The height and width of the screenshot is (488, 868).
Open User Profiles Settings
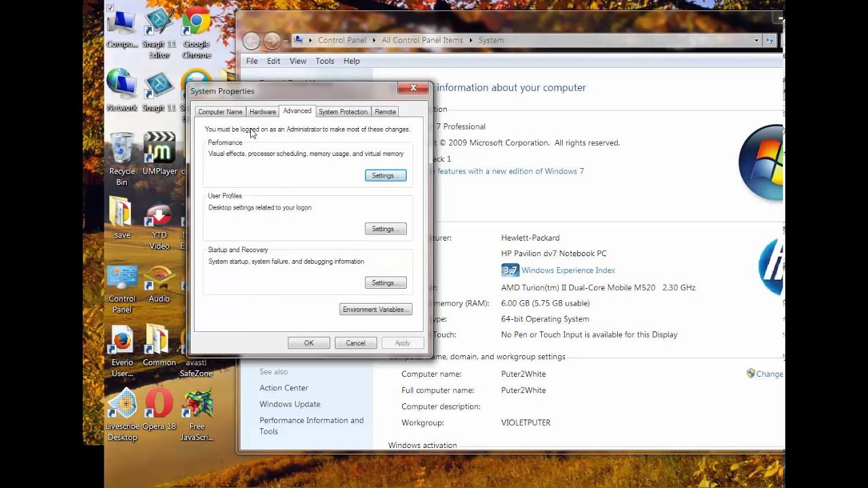386,229
